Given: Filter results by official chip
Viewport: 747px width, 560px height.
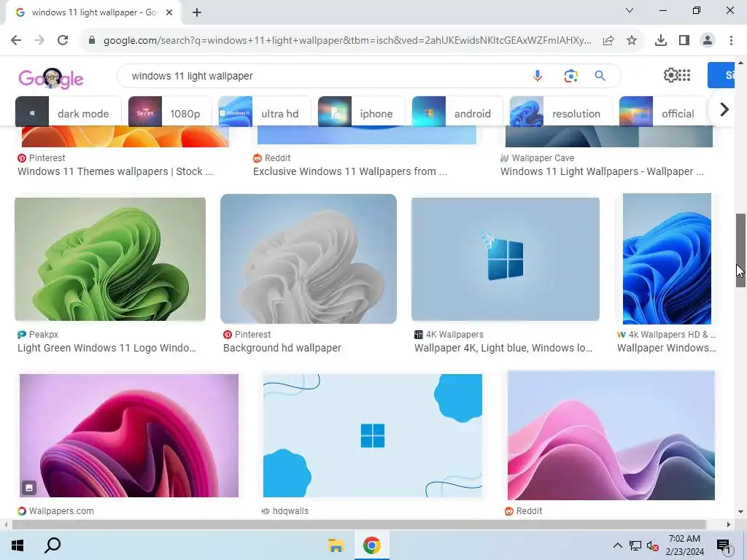Looking at the screenshot, I should point(662,112).
